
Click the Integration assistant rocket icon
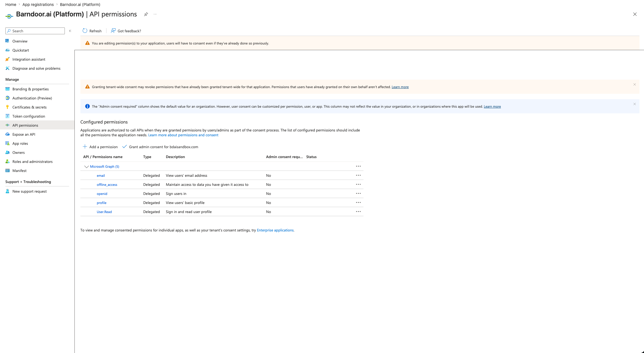(7, 59)
